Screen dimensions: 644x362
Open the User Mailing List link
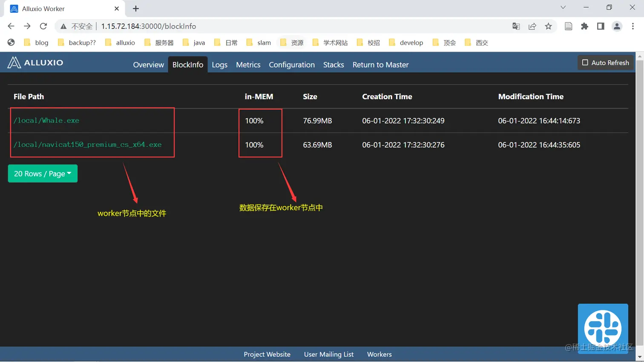click(x=329, y=354)
